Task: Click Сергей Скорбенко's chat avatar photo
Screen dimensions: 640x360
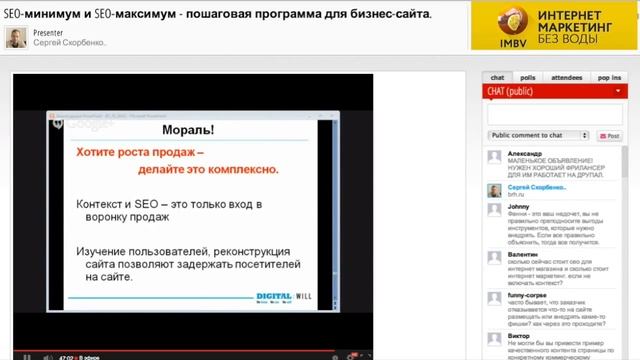Action: point(494,191)
